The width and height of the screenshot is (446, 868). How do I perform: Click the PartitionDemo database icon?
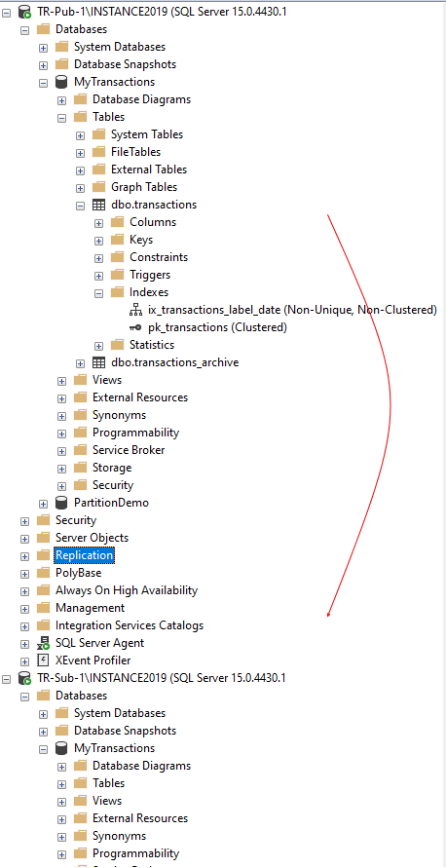click(x=61, y=504)
